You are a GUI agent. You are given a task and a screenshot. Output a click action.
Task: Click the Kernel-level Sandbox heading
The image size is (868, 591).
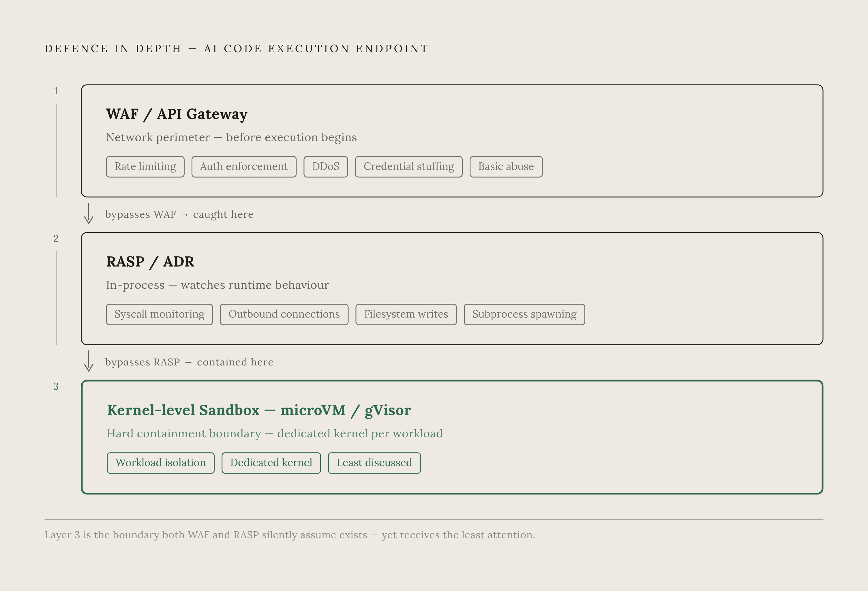(x=259, y=410)
